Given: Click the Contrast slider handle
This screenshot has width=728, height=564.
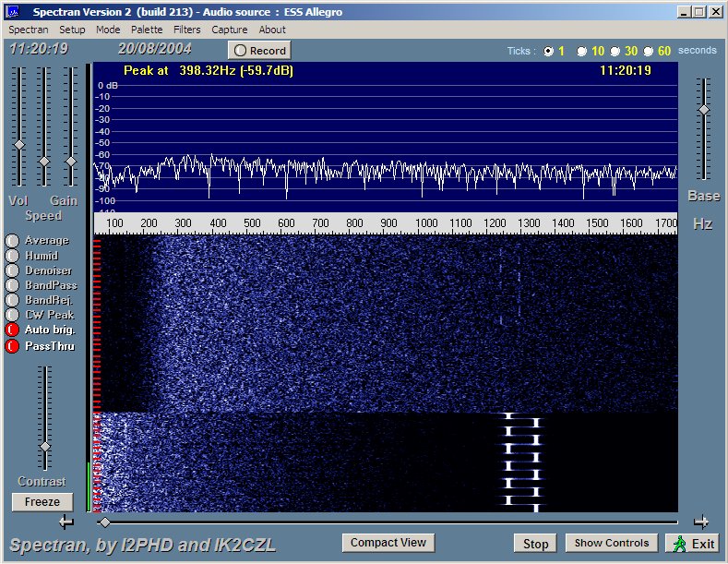Looking at the screenshot, I should (43, 447).
